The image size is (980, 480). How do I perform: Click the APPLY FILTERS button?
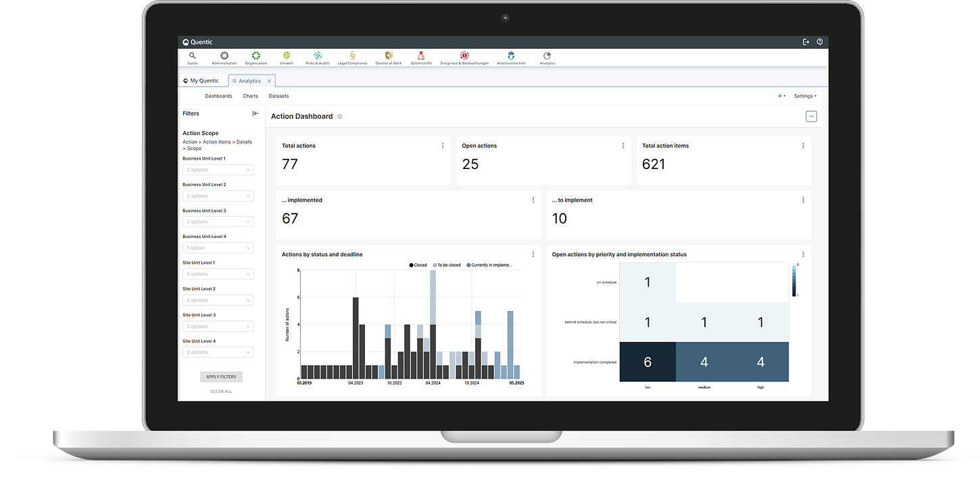click(x=221, y=377)
